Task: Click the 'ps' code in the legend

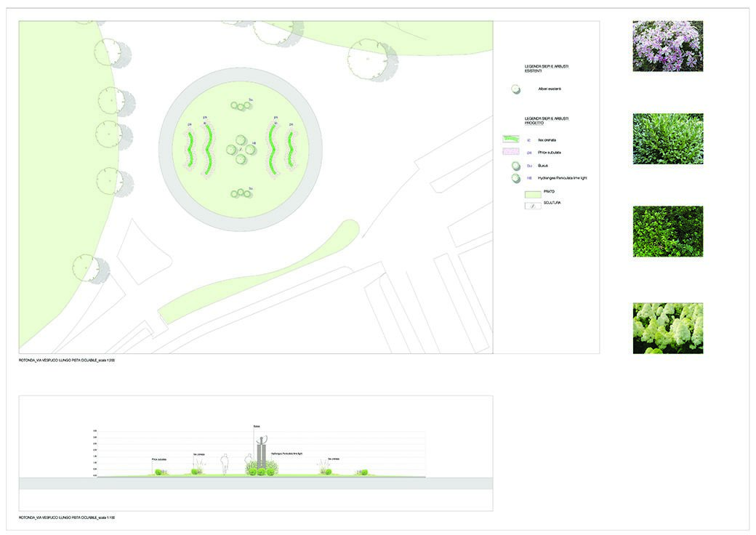Action: (529, 153)
